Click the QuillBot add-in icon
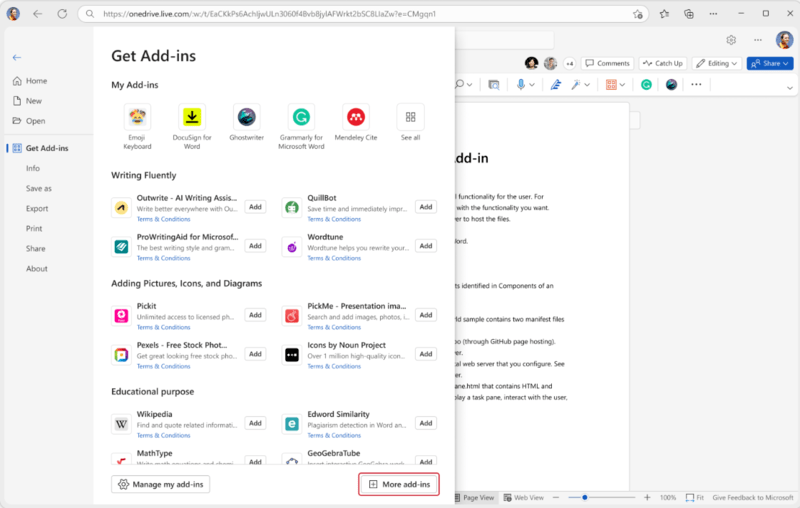800x508 pixels. coord(292,208)
